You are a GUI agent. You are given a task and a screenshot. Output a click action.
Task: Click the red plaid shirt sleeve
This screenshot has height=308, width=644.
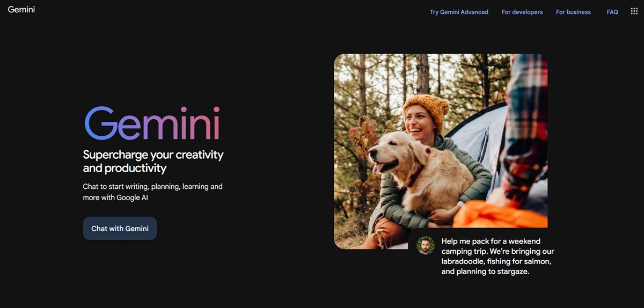click(525, 123)
